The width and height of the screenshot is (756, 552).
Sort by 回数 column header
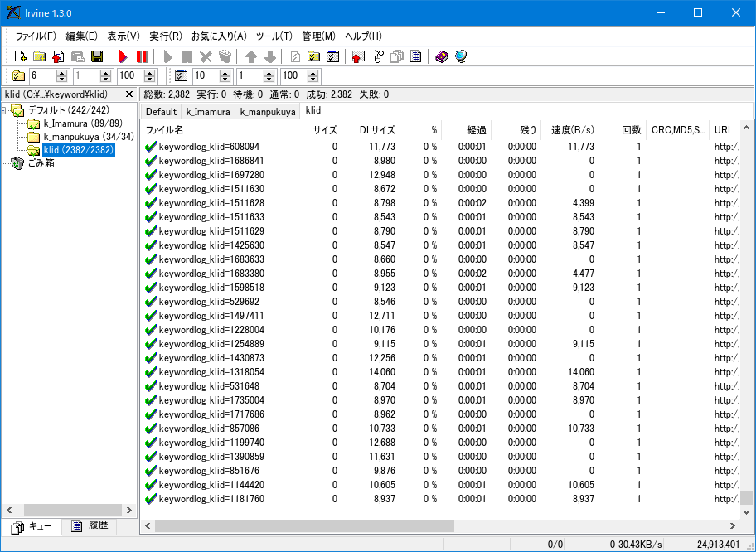tap(623, 129)
